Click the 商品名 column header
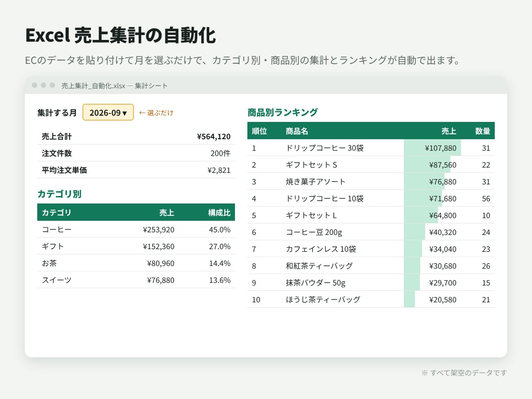532x399 pixels. (x=297, y=131)
